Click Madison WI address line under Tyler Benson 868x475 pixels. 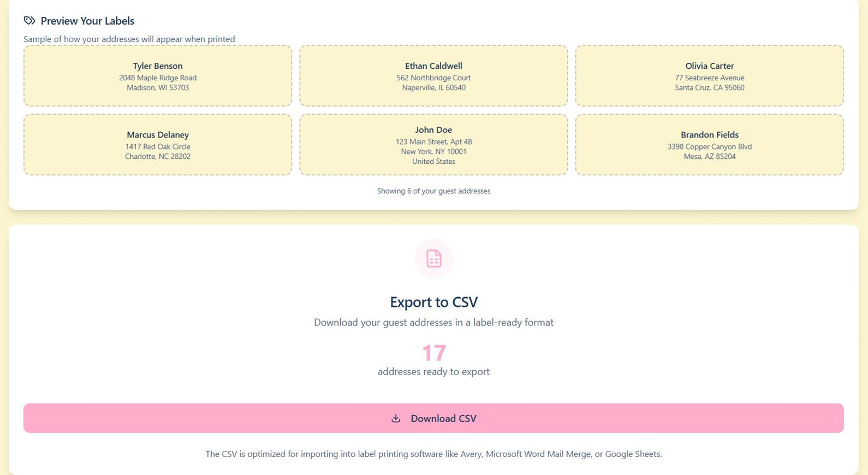coord(157,87)
